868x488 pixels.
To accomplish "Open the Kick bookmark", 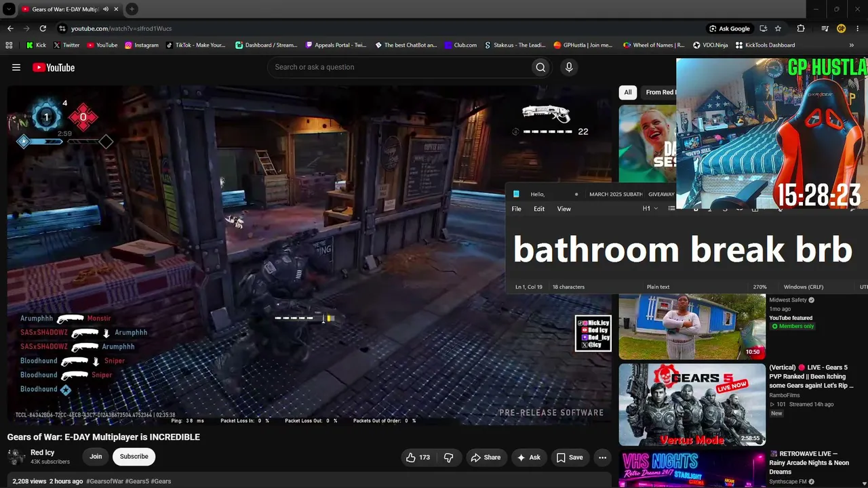I will (36, 45).
